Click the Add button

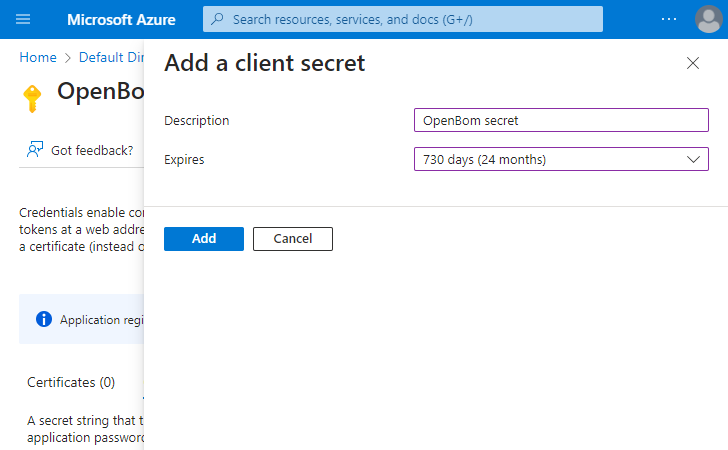pyautogui.click(x=204, y=239)
